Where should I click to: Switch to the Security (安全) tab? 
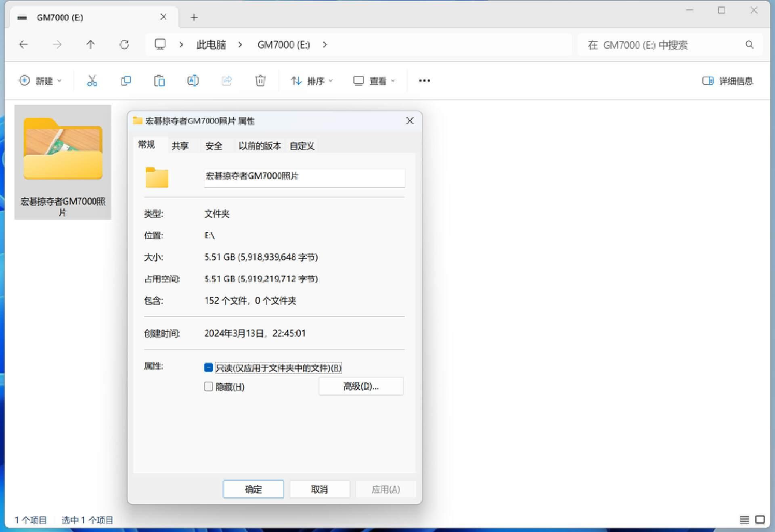[214, 146]
